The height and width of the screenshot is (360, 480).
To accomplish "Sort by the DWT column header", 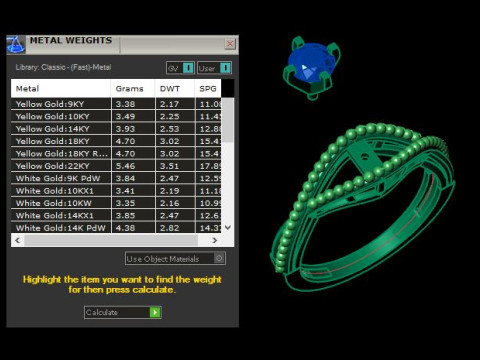I will pos(175,89).
